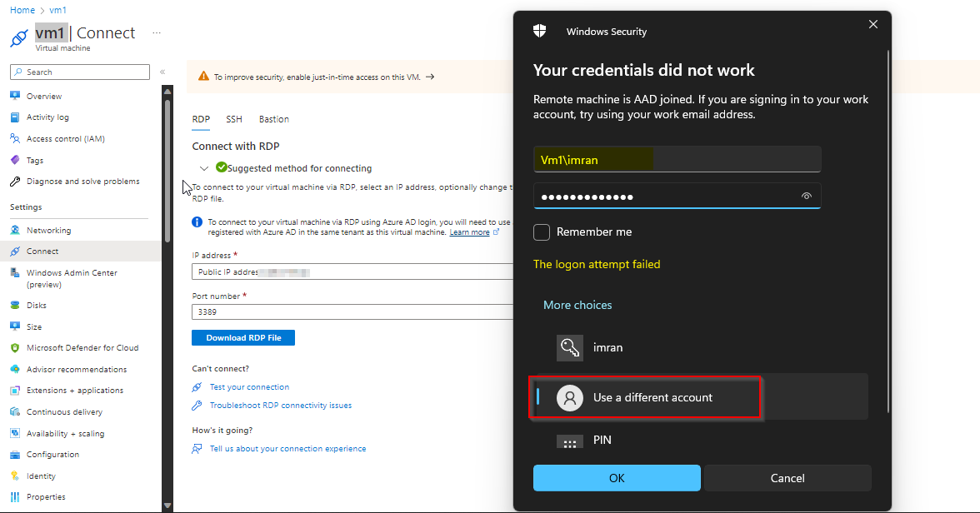Screen dimensions: 980x513
Task: Open Disks in the Settings menu
Action: point(37,306)
